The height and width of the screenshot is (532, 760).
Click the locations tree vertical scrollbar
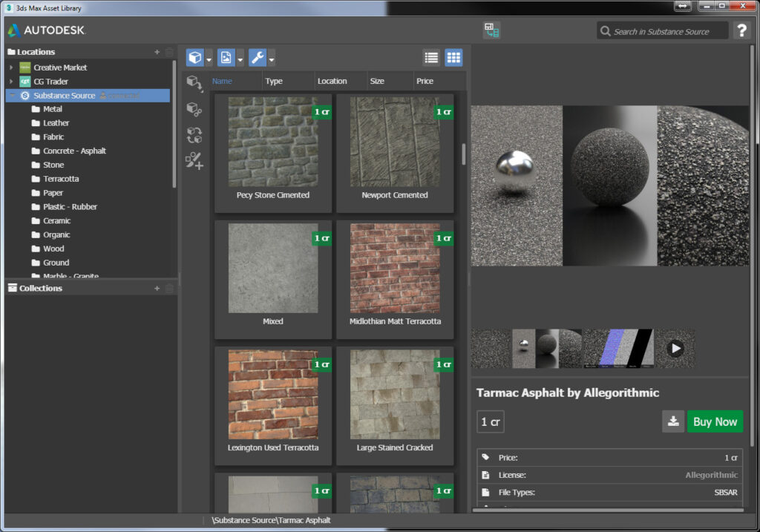click(174, 124)
